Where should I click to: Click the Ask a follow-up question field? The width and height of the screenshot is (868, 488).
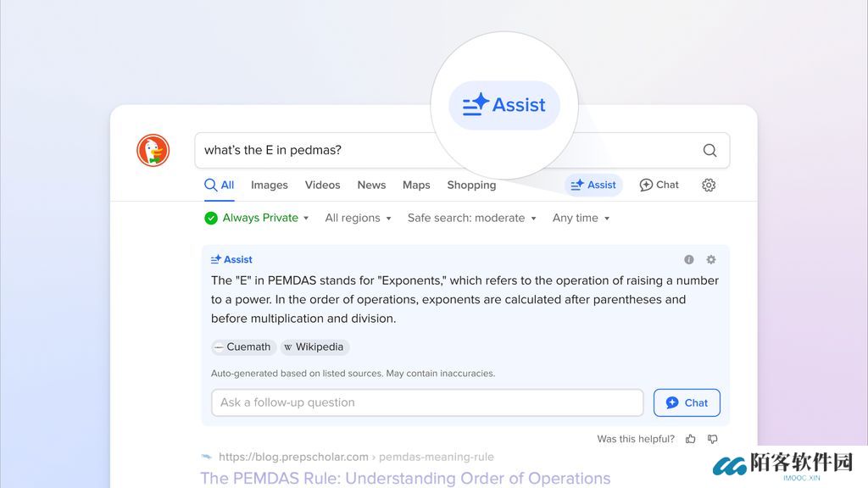427,402
